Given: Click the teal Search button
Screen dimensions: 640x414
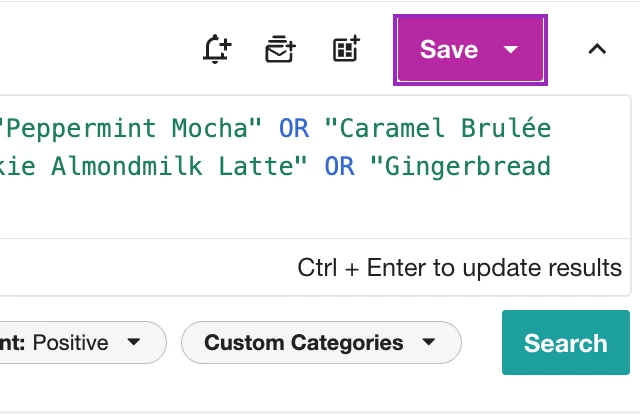Looking at the screenshot, I should coord(566,342).
